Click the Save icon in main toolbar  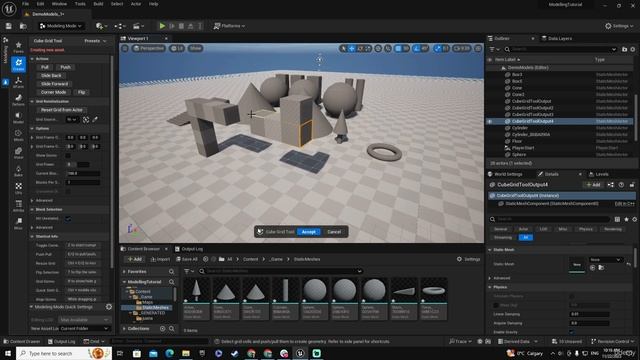[9, 26]
